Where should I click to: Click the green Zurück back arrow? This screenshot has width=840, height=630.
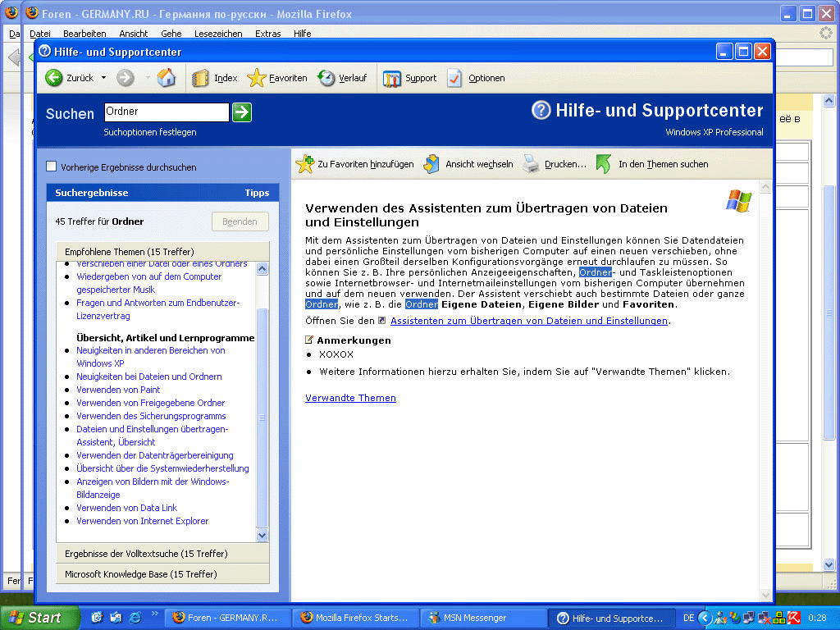click(54, 78)
